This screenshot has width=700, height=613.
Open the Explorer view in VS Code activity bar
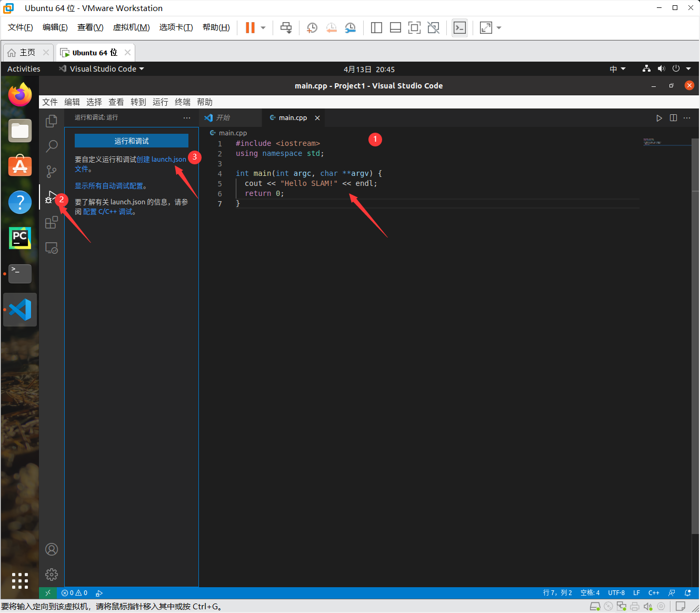point(52,121)
